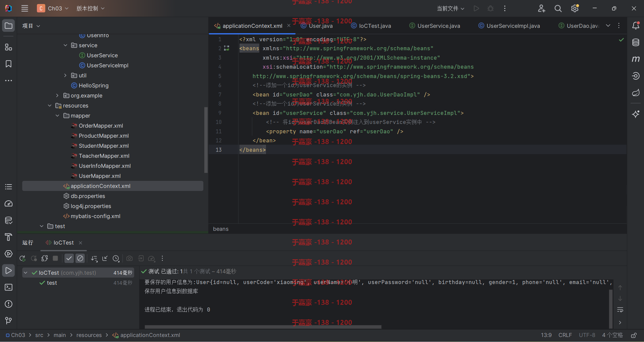This screenshot has height=342, width=644.
Task: Click the CRLF line separator indicator
Action: click(x=565, y=335)
